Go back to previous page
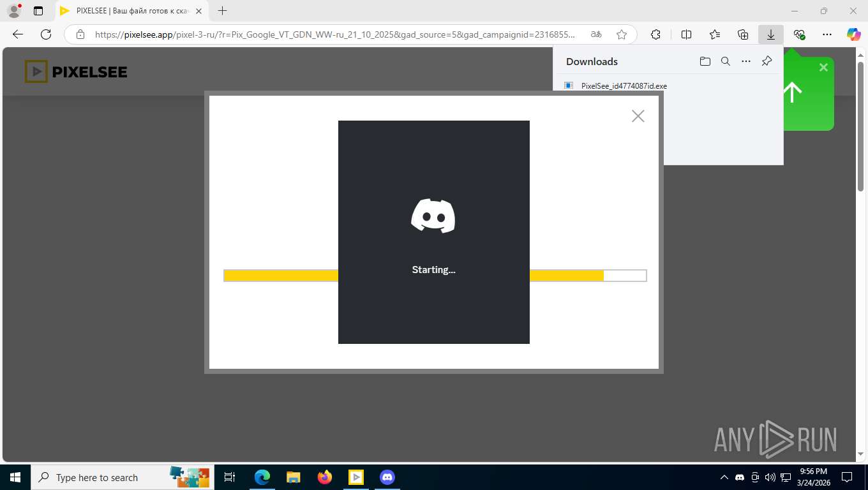This screenshot has width=868, height=490. click(x=18, y=34)
